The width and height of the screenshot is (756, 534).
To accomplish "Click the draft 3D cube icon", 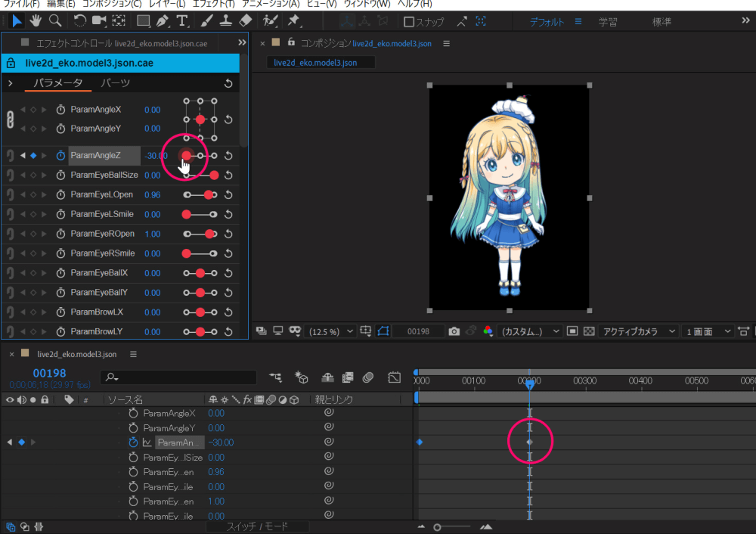I will (302, 377).
